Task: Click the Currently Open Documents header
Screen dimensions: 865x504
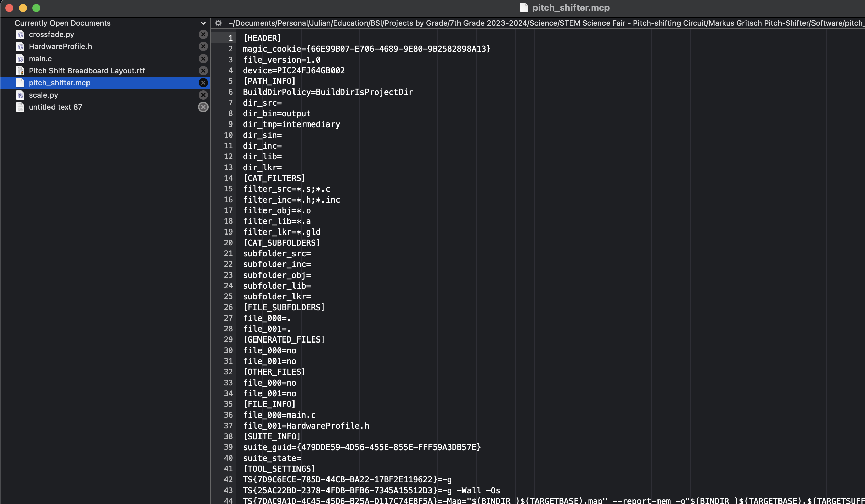Action: pos(63,23)
